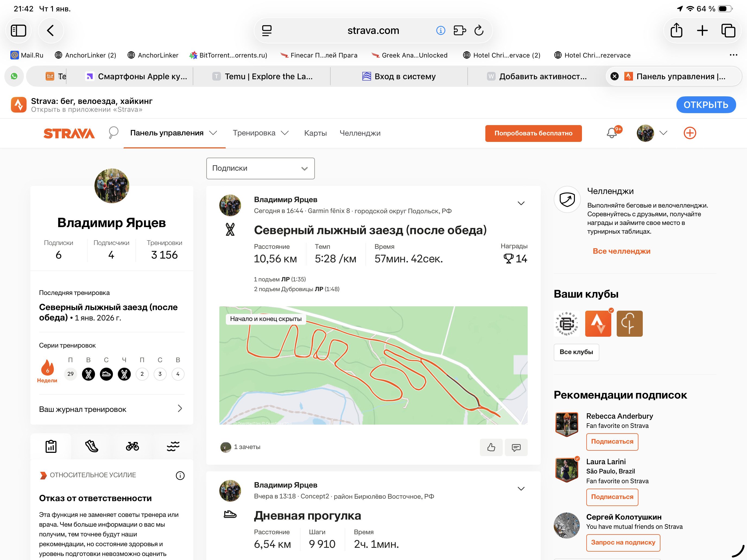Open the more bookmarks ellipsis
Image resolution: width=747 pixels, height=560 pixels.
(733, 55)
